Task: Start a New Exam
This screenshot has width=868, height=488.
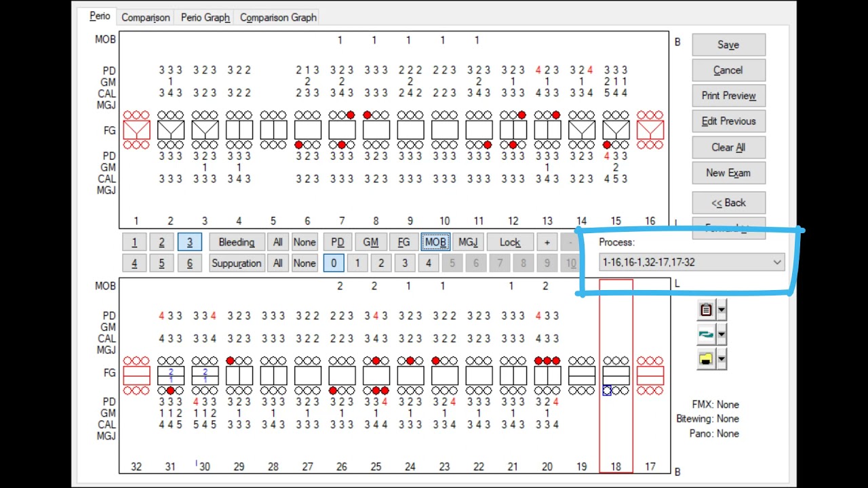Action: pyautogui.click(x=728, y=173)
